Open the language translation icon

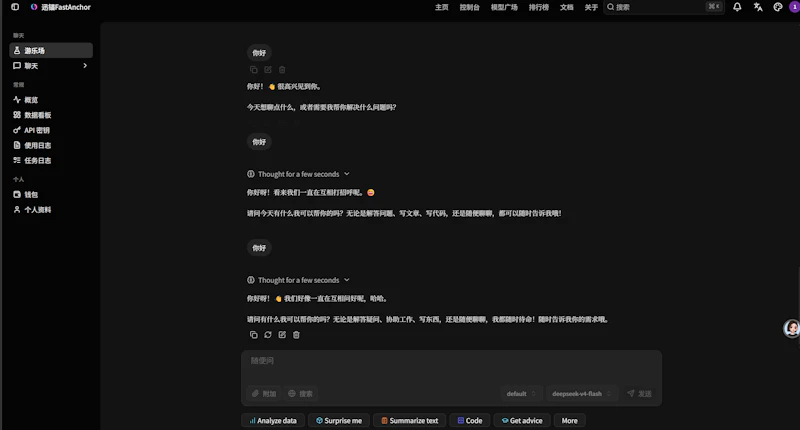click(x=758, y=7)
